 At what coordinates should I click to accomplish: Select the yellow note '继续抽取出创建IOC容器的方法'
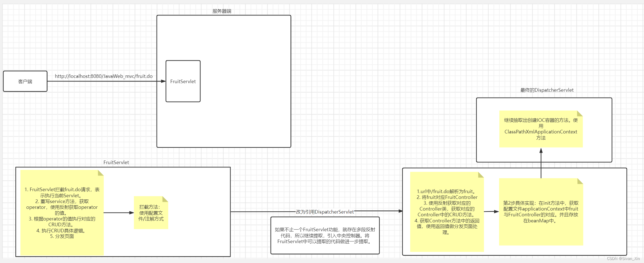[x=541, y=129]
